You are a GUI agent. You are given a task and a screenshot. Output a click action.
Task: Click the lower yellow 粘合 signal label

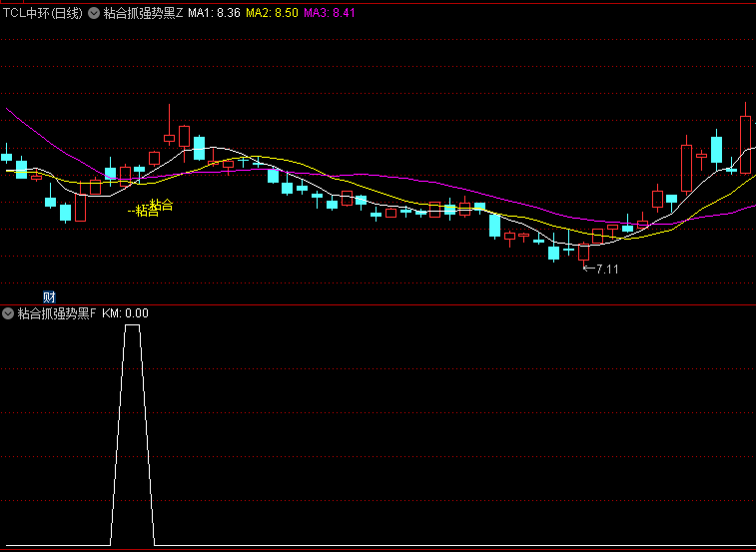(145, 212)
